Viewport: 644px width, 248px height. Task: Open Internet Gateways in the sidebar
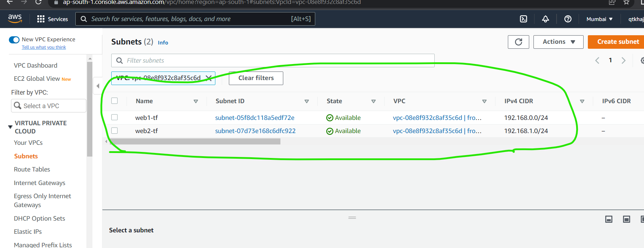pos(39,183)
